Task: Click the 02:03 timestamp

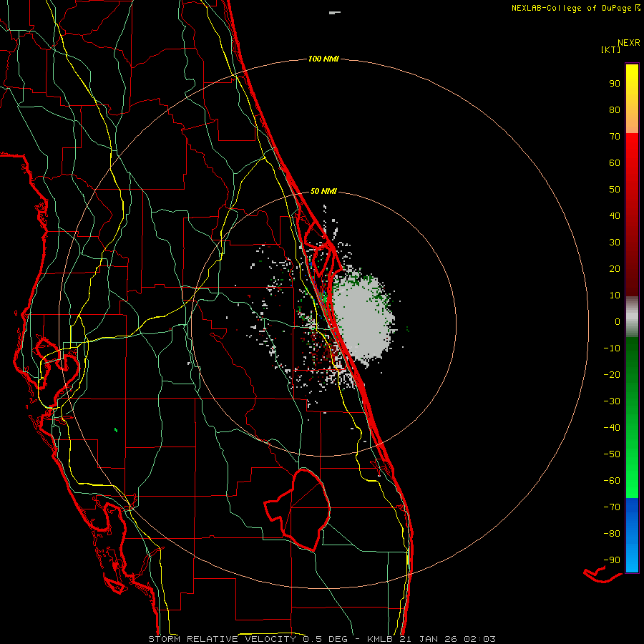Action: click(479, 639)
